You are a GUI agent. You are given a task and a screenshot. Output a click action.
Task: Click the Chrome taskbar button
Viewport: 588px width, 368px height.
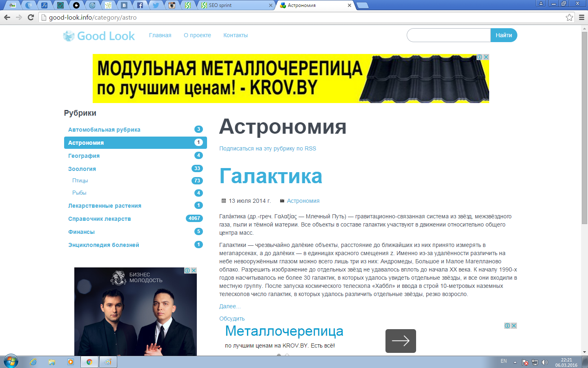coord(89,362)
